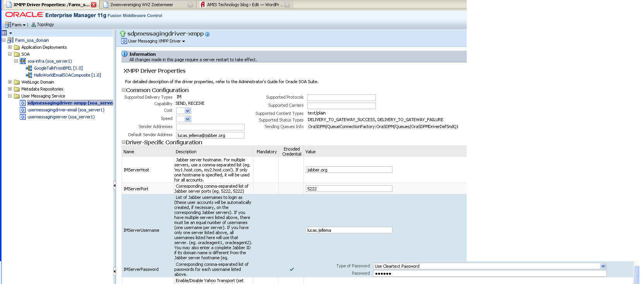The image size is (644, 284).
Task: Open usermessagingdriver-email link in tree
Action: point(66,110)
